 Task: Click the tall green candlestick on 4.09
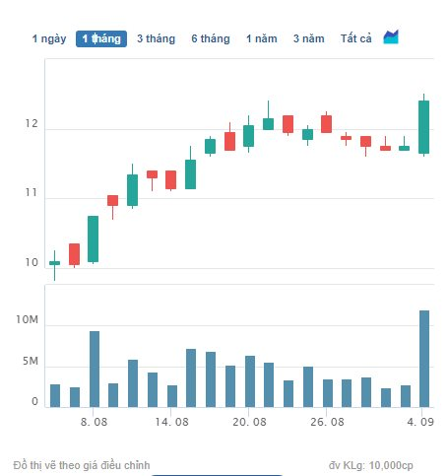[423, 127]
